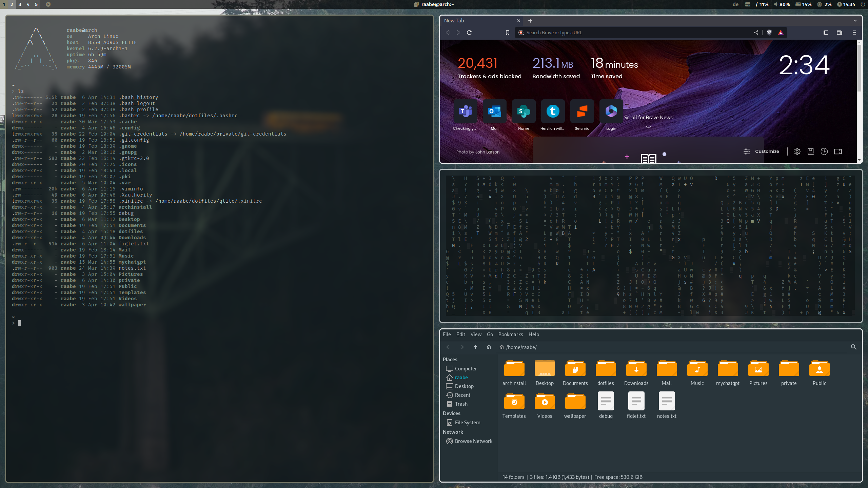Open the Bookmarks menu in the file manager

pos(510,334)
